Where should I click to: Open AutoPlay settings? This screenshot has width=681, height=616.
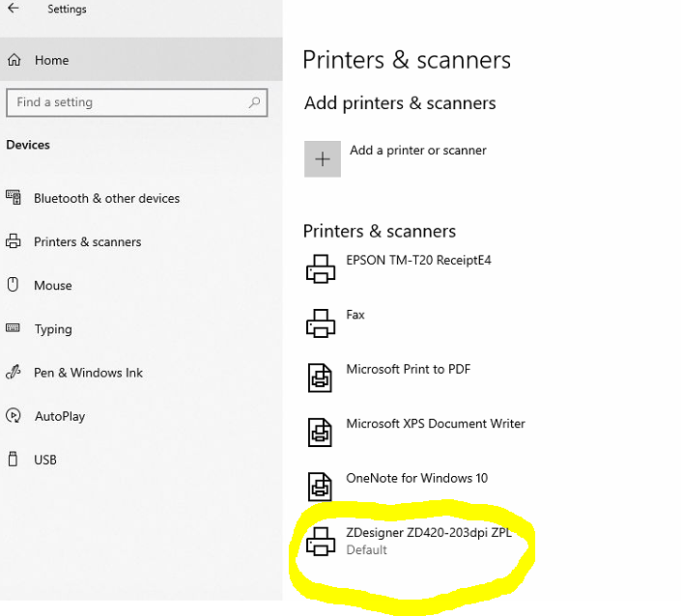click(x=60, y=416)
